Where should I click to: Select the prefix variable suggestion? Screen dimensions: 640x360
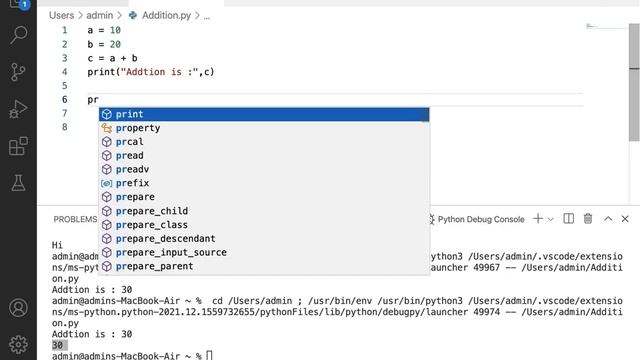(264, 183)
